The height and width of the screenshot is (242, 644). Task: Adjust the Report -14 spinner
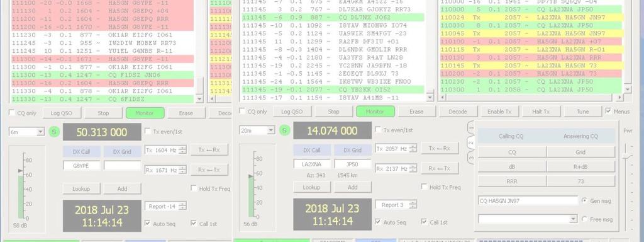[183, 206]
